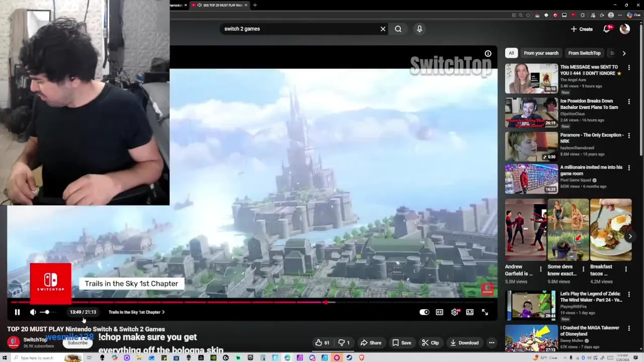This screenshot has width=644, height=362.
Task: Open a new browser tab
Action: [255, 5]
